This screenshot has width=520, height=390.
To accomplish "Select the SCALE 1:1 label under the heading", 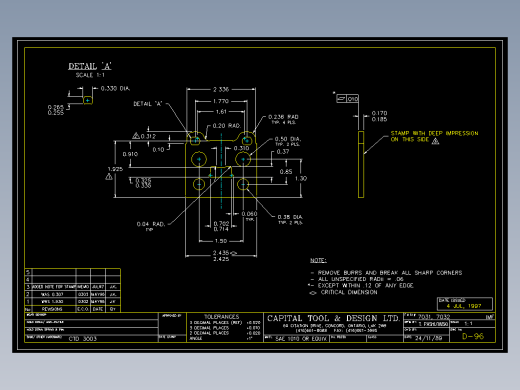I will (x=90, y=75).
